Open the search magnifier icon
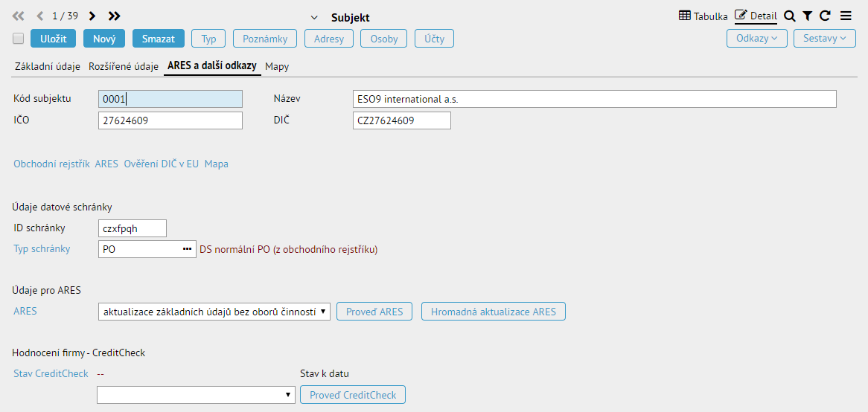 790,16
